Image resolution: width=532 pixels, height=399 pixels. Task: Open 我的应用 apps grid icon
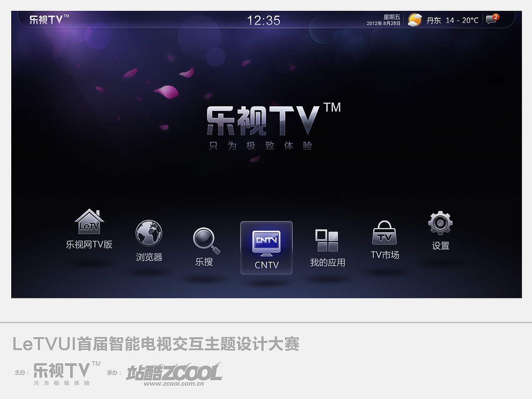327,241
